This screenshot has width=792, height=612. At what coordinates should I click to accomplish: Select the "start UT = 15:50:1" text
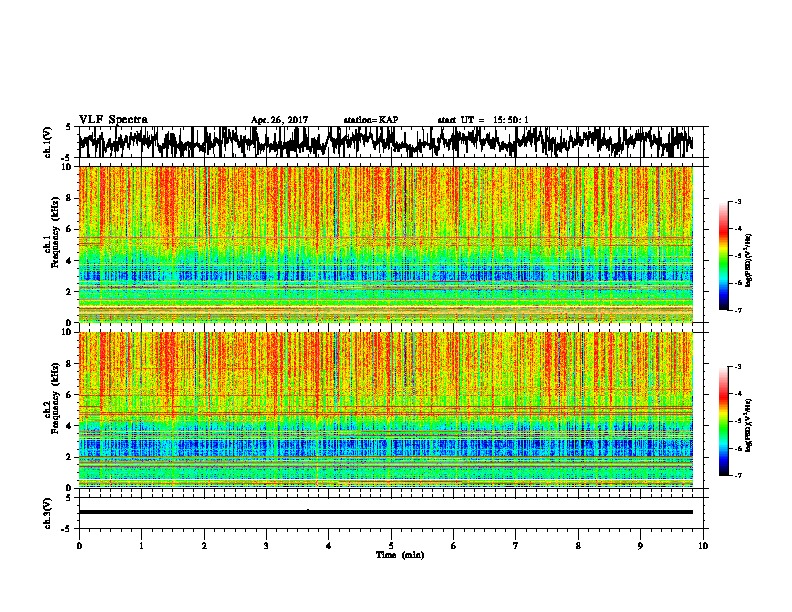click(483, 120)
